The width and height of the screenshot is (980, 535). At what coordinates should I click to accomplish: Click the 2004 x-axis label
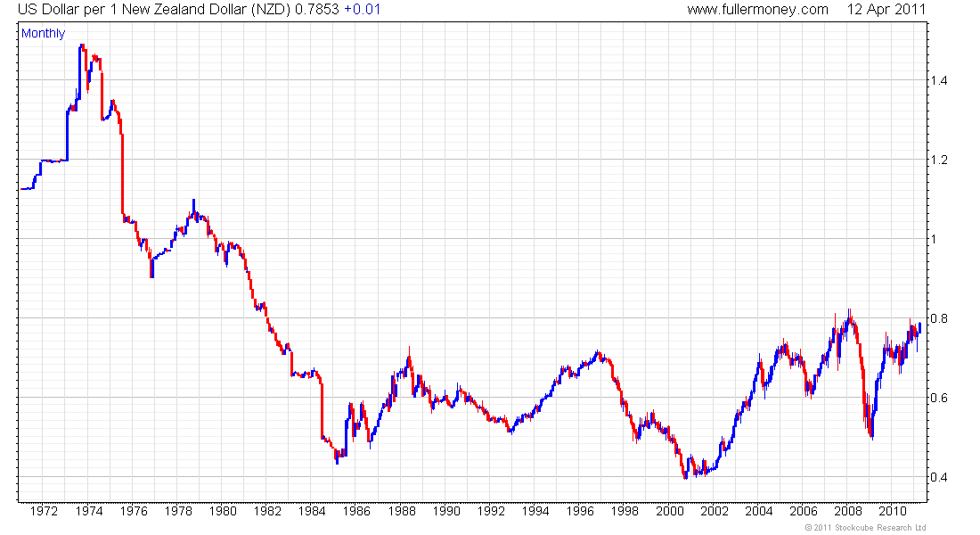tap(759, 511)
